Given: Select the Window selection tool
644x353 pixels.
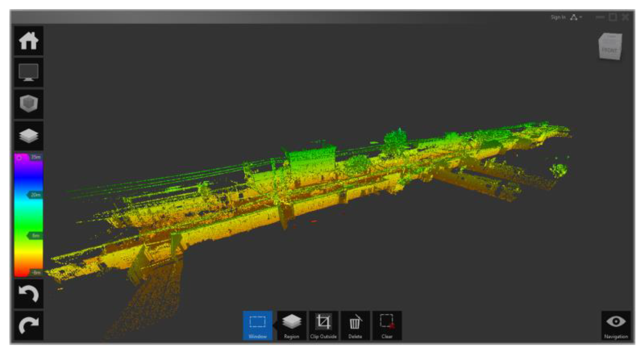Looking at the screenshot, I should click(257, 325).
